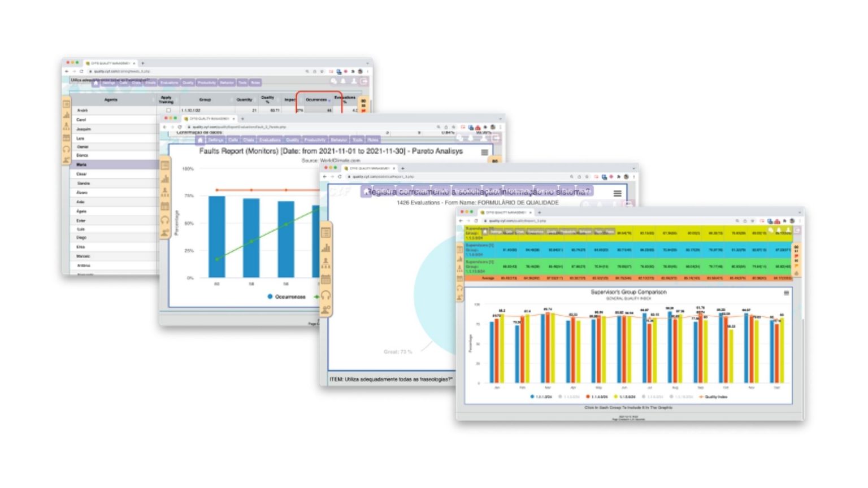Screen dimensions: 868x488
Task: Click bar chart icon in third window's sidebar
Action: [x=326, y=248]
